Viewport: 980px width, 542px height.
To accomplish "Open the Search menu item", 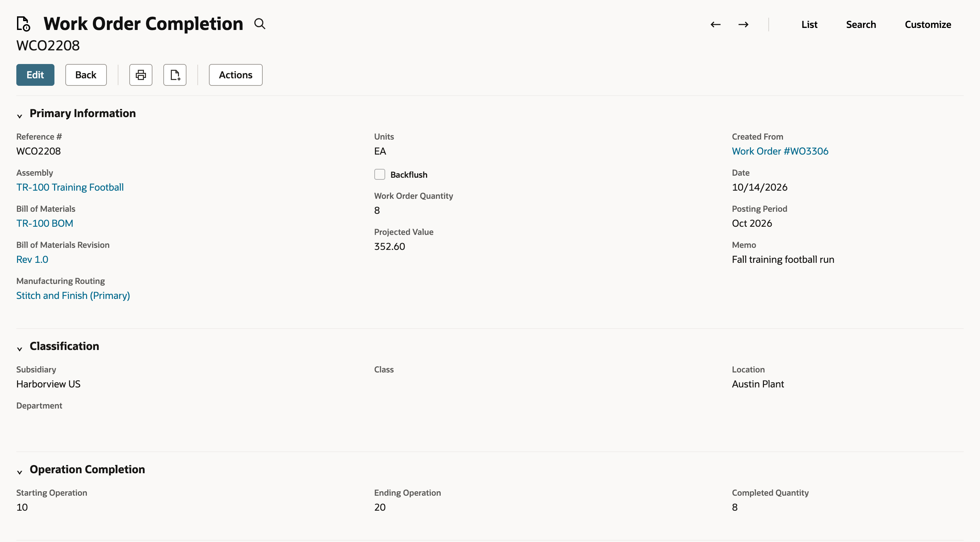I will coord(861,25).
